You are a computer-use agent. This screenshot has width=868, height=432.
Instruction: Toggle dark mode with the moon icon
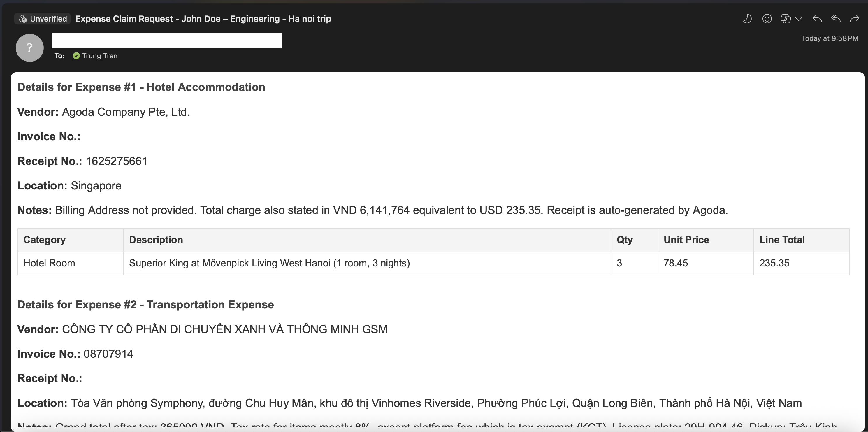point(747,19)
